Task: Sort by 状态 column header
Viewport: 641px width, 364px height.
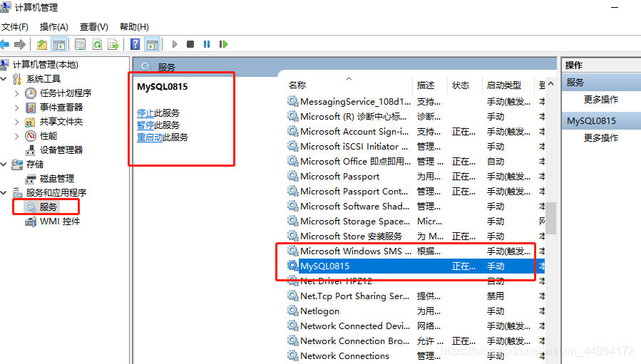Action: (x=461, y=85)
